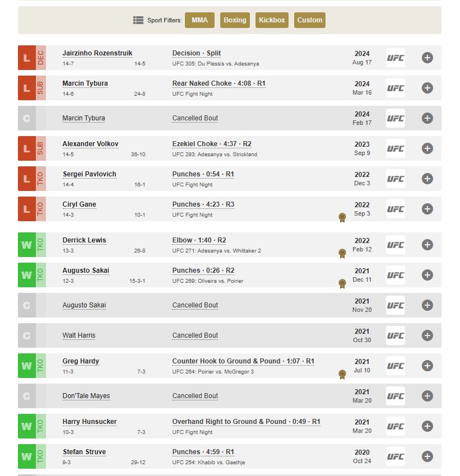Image resolution: width=460 pixels, height=476 pixels.
Task: Open Don'Tale Mayes fighter profile
Action: click(86, 396)
